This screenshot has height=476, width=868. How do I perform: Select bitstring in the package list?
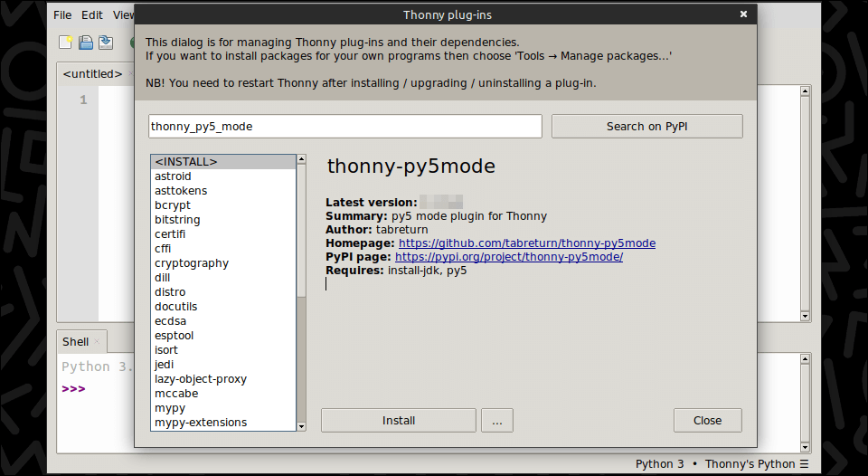223,219
